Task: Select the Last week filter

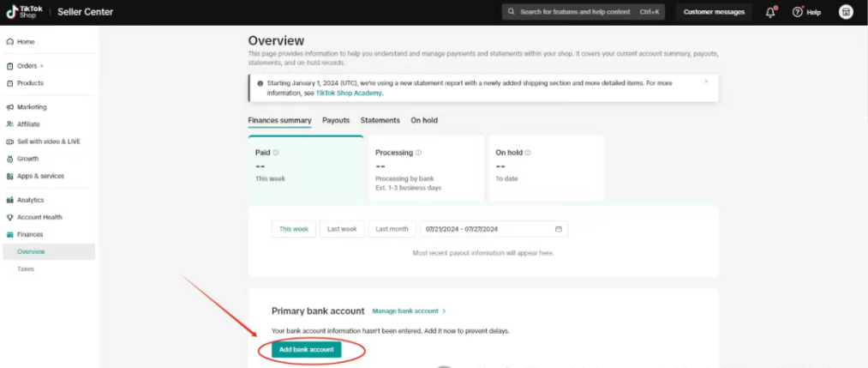Action: click(342, 229)
